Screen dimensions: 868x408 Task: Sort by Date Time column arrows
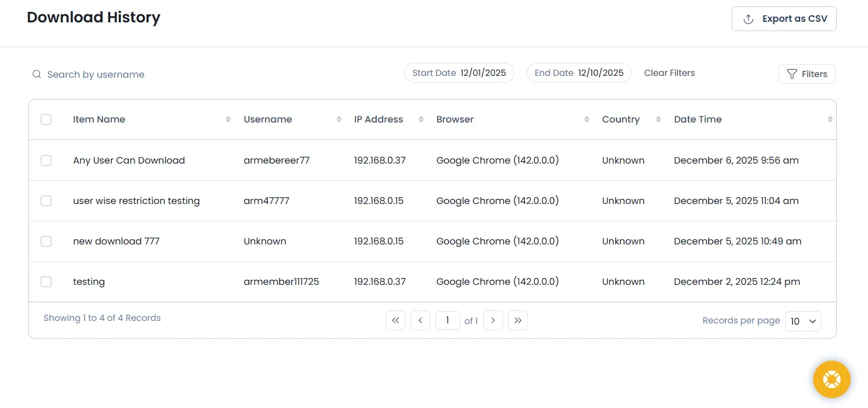click(829, 119)
